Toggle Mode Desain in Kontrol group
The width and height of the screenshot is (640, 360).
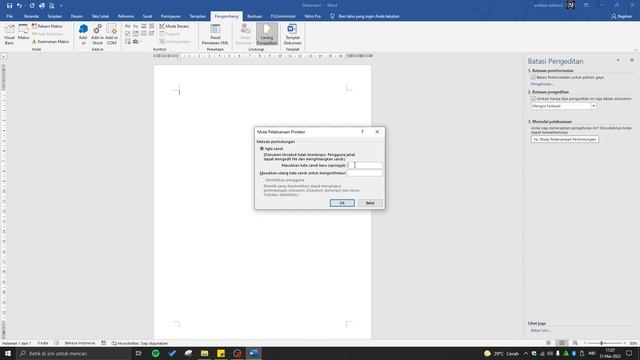point(174,26)
